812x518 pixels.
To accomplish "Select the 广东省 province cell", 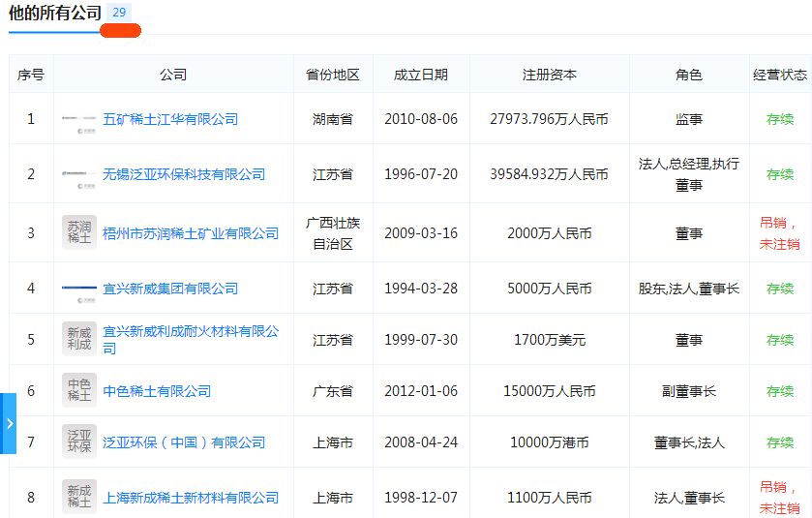I will [333, 390].
